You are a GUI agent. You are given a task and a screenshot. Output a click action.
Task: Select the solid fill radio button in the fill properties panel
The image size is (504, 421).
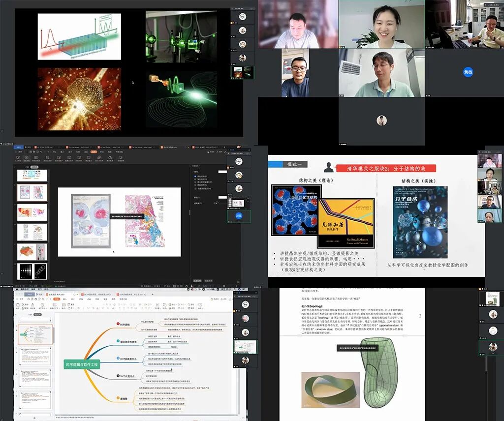click(195, 176)
